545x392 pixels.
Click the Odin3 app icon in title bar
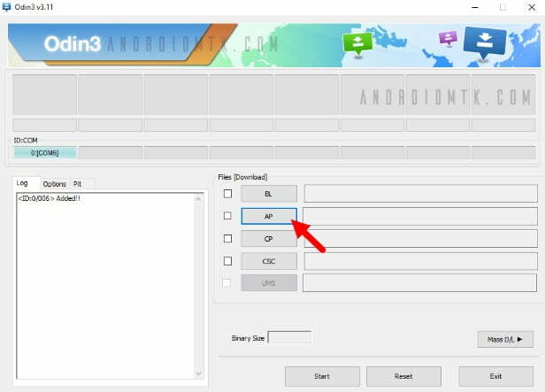[x=6, y=7]
